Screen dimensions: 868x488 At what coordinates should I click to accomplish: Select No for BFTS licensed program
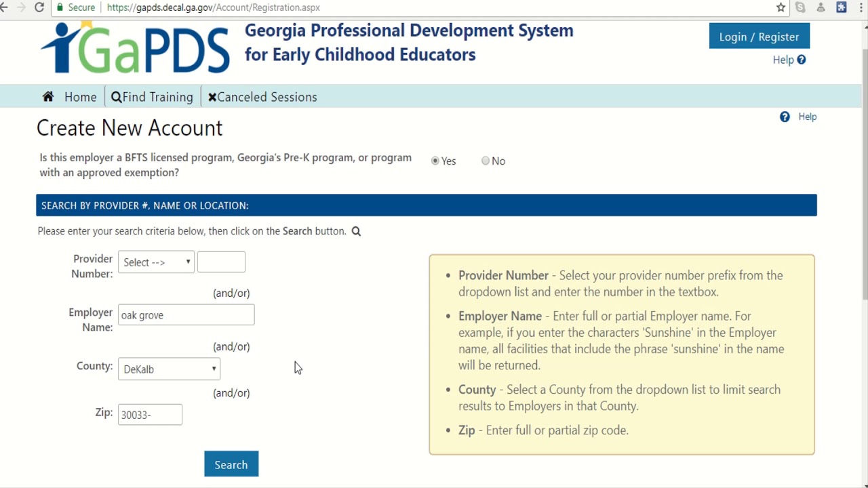click(486, 161)
